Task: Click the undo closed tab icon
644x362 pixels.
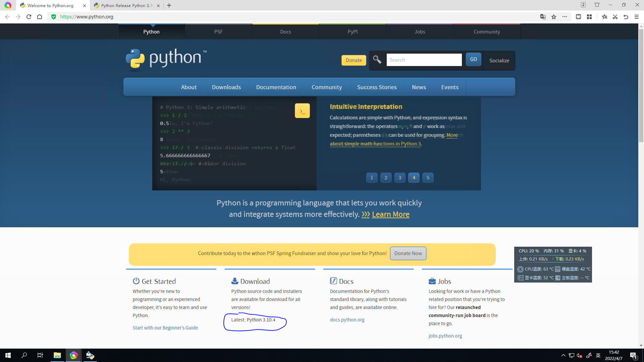Action: coord(626,17)
